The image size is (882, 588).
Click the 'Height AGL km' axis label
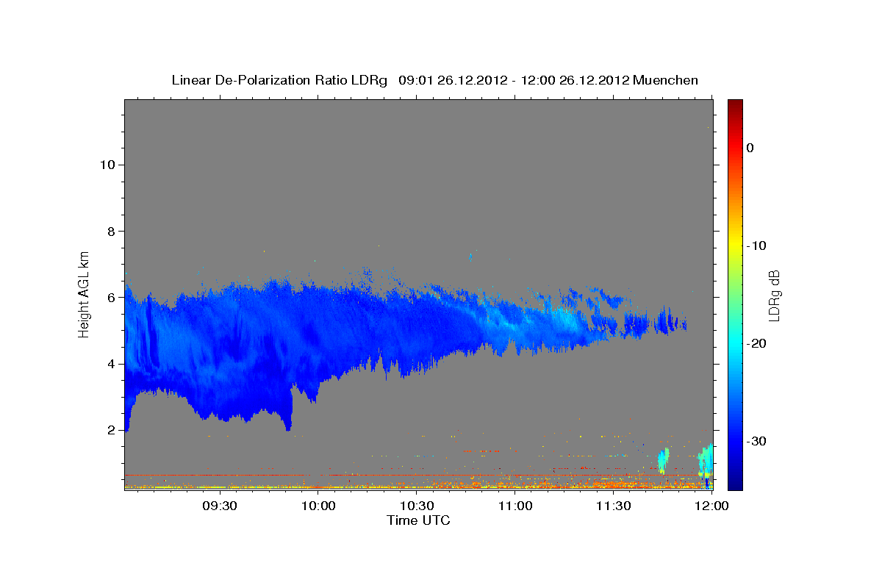pos(84,293)
